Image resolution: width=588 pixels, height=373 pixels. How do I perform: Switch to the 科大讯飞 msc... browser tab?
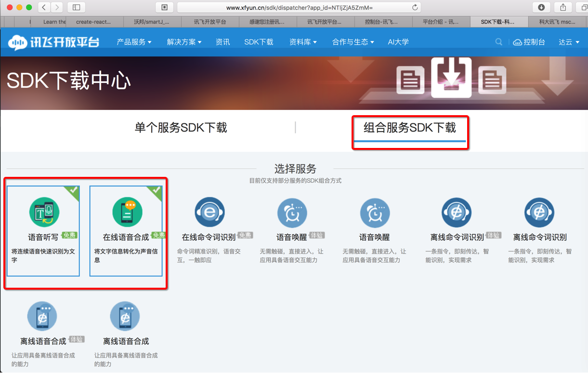557,22
